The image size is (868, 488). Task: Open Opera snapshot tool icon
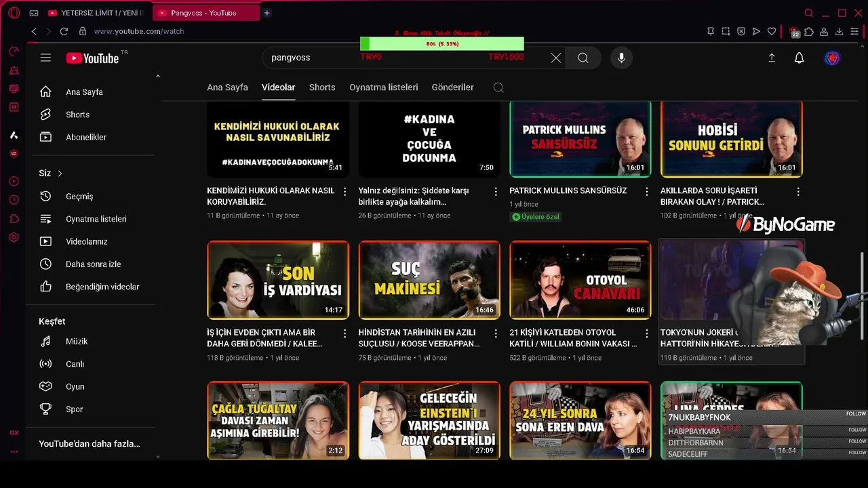point(726,31)
